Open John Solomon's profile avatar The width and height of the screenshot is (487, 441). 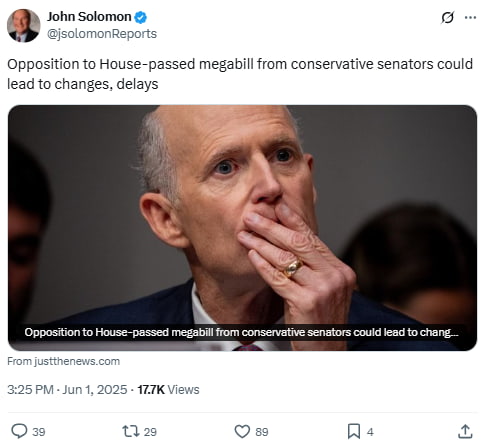24,26
